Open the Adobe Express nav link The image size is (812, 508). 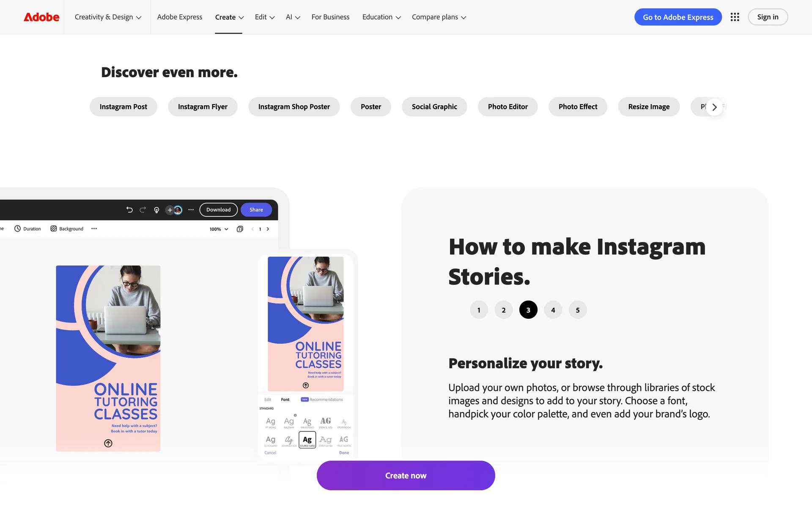(x=180, y=17)
